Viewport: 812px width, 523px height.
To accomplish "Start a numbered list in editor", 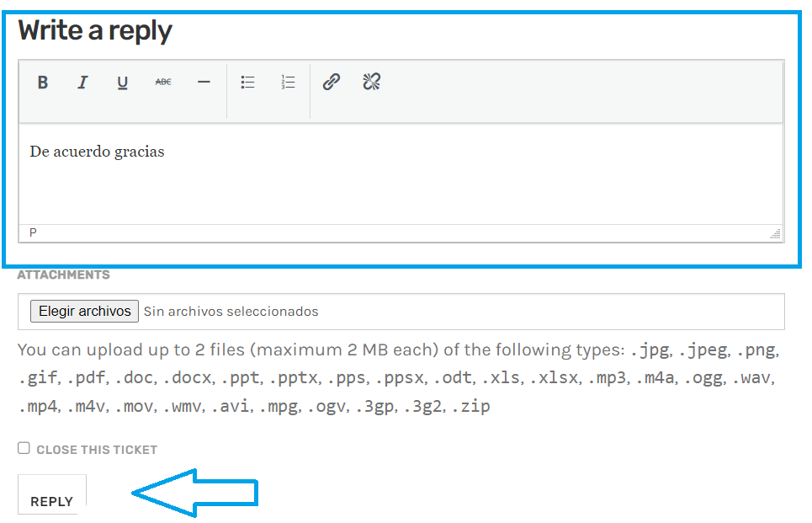I will (x=288, y=83).
